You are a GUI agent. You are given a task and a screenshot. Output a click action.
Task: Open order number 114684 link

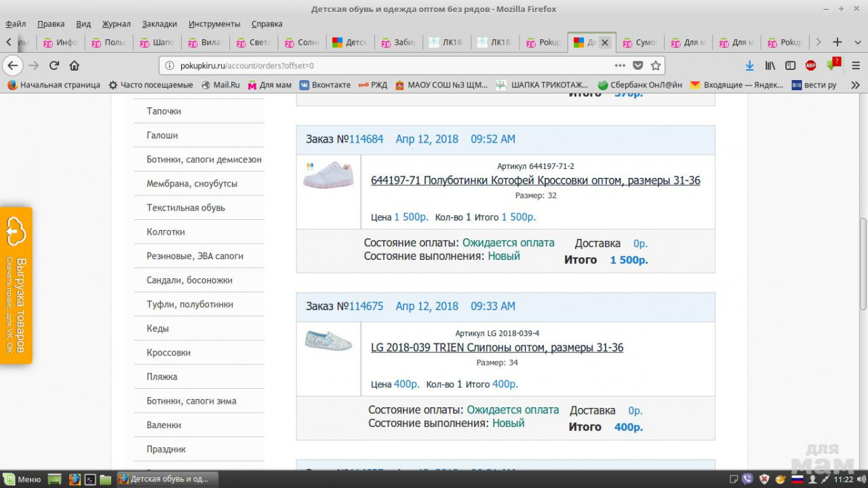[366, 139]
